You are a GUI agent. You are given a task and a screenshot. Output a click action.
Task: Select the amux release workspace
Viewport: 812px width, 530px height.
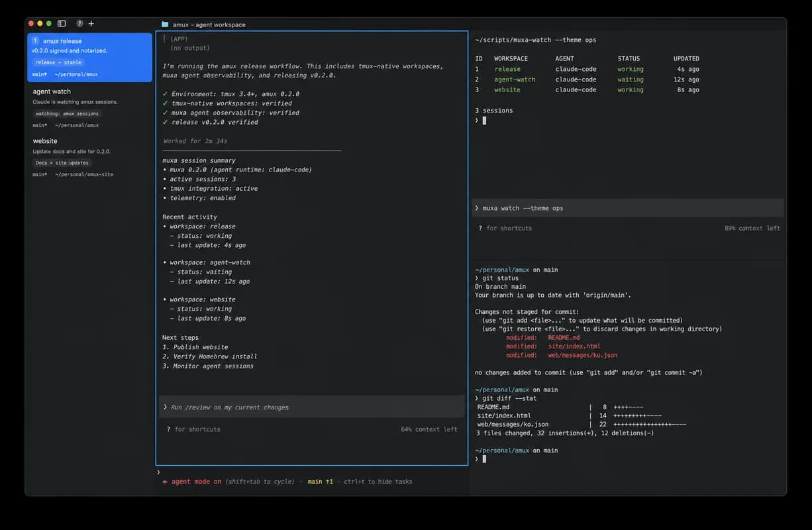click(x=89, y=58)
